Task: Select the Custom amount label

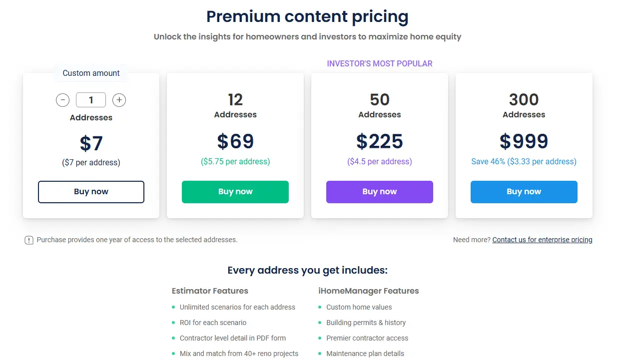Action: [91, 73]
